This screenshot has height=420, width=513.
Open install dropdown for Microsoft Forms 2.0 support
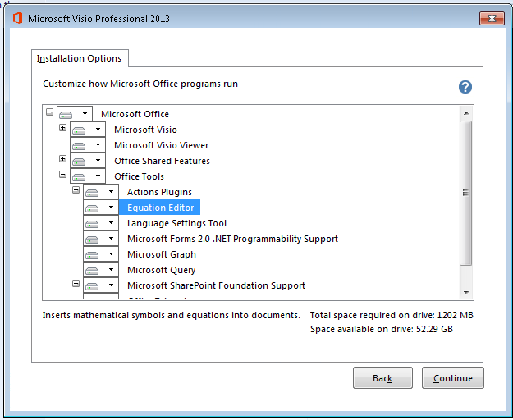point(101,239)
